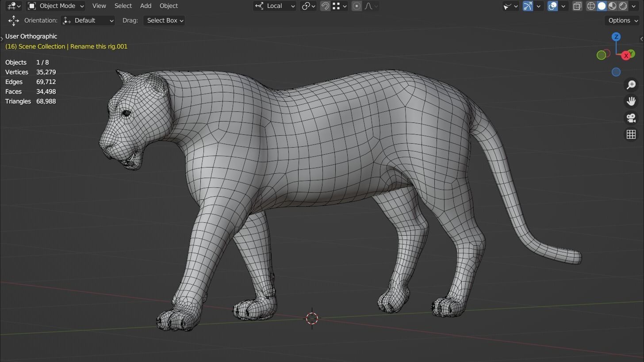Image resolution: width=644 pixels, height=362 pixels.
Task: Switch to material preview shading
Action: point(612,6)
